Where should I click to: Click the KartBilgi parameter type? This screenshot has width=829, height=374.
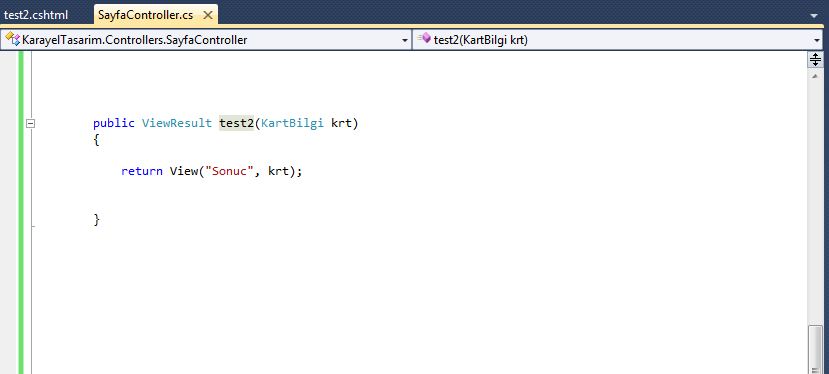[x=292, y=123]
